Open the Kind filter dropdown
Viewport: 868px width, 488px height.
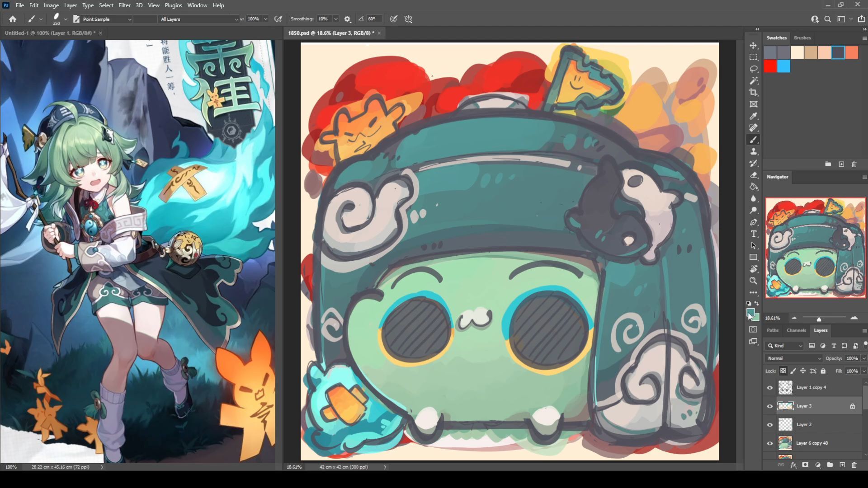pos(784,346)
